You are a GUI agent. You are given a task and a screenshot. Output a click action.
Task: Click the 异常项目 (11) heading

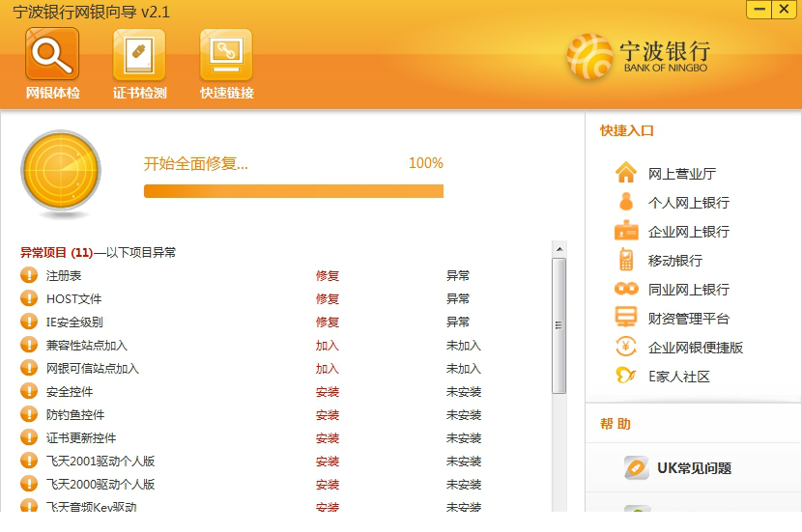[56, 252]
